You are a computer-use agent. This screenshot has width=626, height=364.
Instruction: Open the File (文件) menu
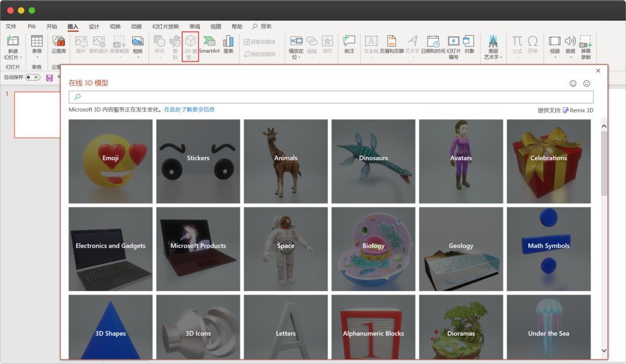pyautogui.click(x=11, y=27)
